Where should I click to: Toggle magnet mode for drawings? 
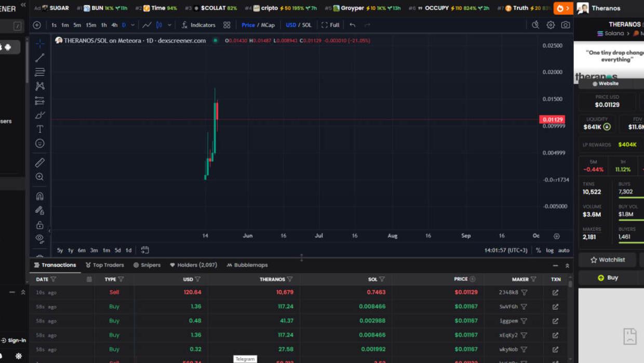39,196
